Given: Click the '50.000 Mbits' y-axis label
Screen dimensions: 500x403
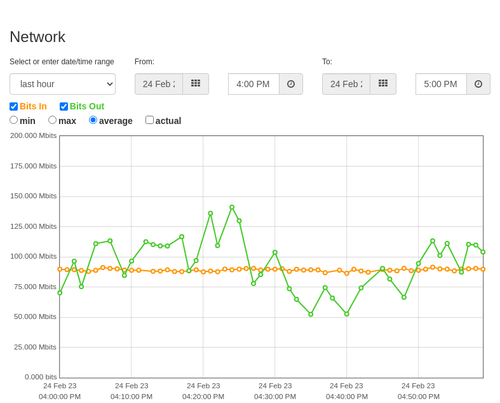Looking at the screenshot, I should pyautogui.click(x=35, y=317).
